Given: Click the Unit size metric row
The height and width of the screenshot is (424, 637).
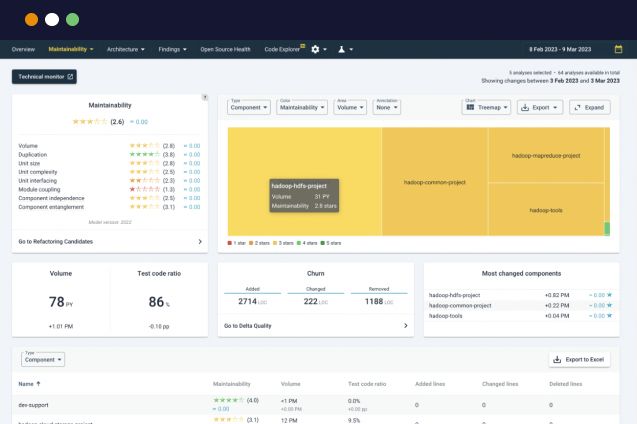Looking at the screenshot, I should coord(109,163).
